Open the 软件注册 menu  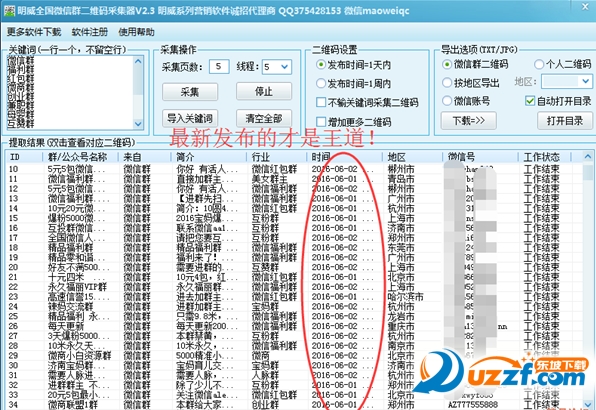point(90,32)
